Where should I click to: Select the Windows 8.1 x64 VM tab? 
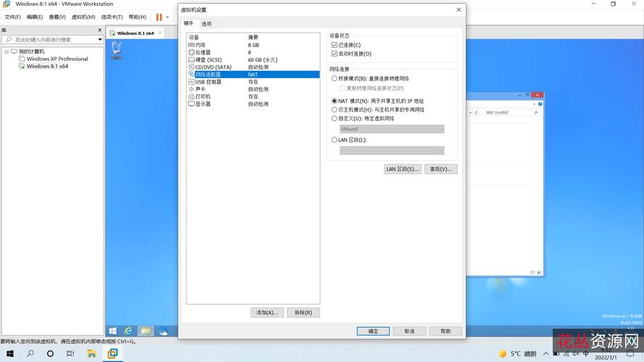pos(135,33)
